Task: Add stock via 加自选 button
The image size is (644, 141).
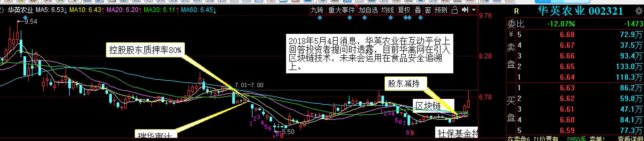Action: coord(368,10)
